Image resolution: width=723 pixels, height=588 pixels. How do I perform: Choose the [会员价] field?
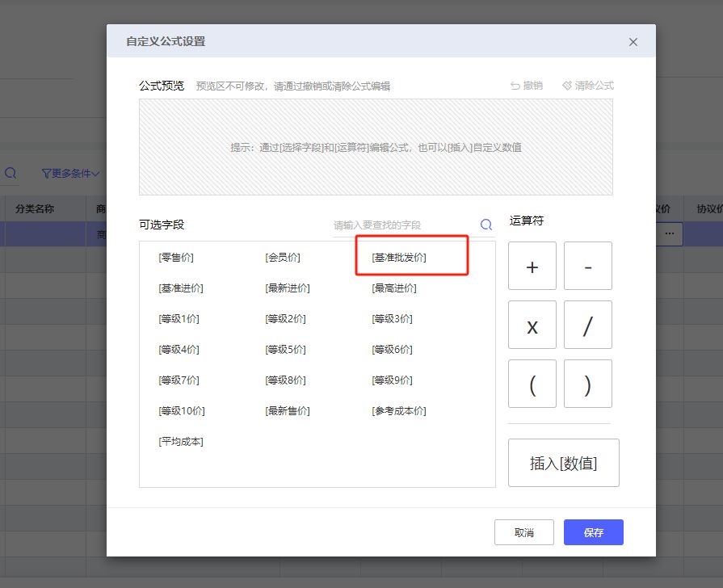pos(283,258)
